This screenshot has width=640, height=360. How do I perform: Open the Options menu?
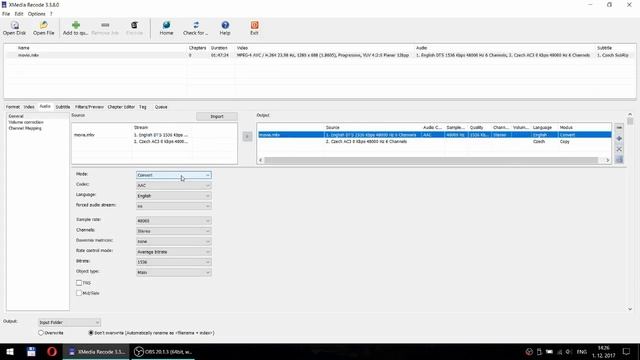pyautogui.click(x=37, y=13)
